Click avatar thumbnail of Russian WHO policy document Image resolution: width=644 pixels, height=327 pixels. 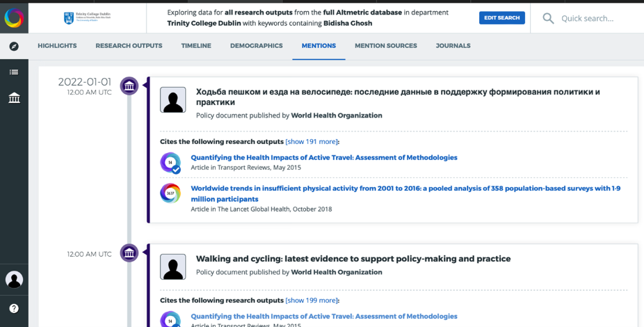point(173,99)
